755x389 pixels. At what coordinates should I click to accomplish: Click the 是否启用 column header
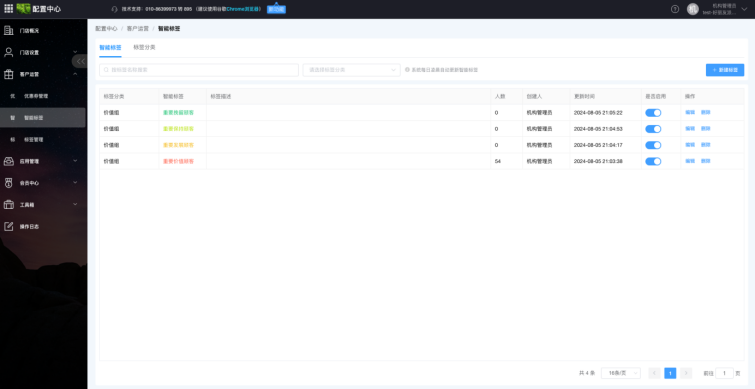(x=655, y=96)
